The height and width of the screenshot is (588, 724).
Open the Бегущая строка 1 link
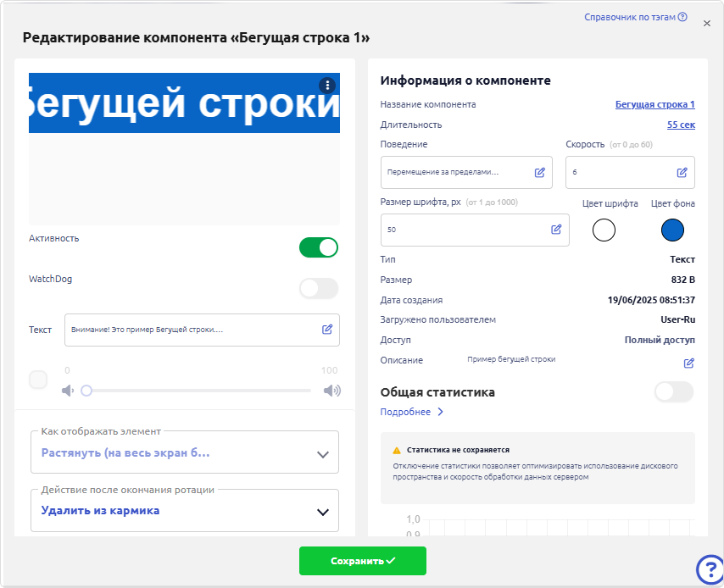[654, 103]
